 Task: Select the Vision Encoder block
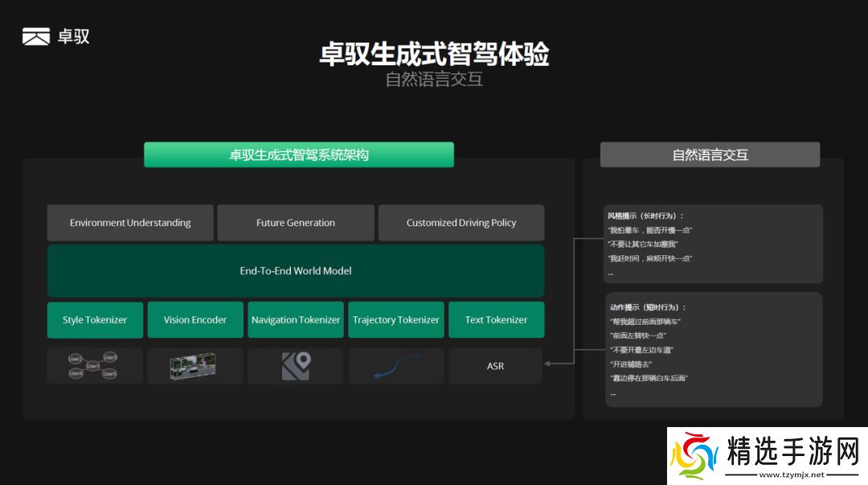195,320
